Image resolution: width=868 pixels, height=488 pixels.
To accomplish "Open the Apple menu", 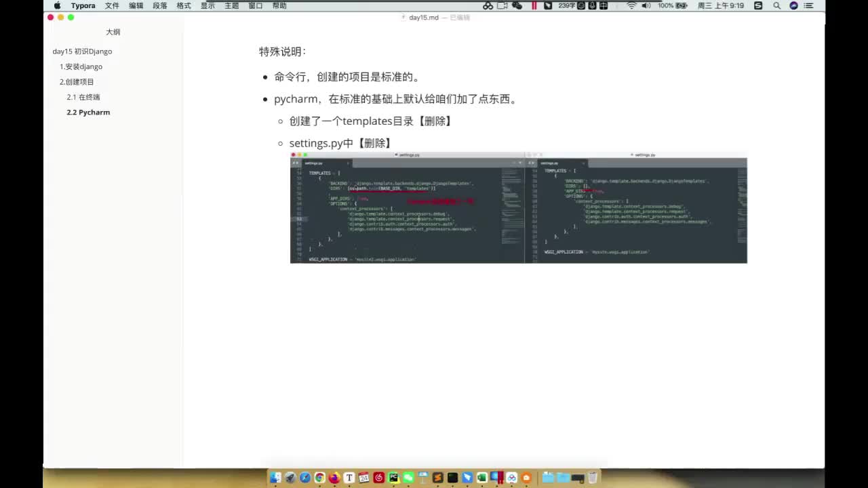I will click(x=57, y=5).
